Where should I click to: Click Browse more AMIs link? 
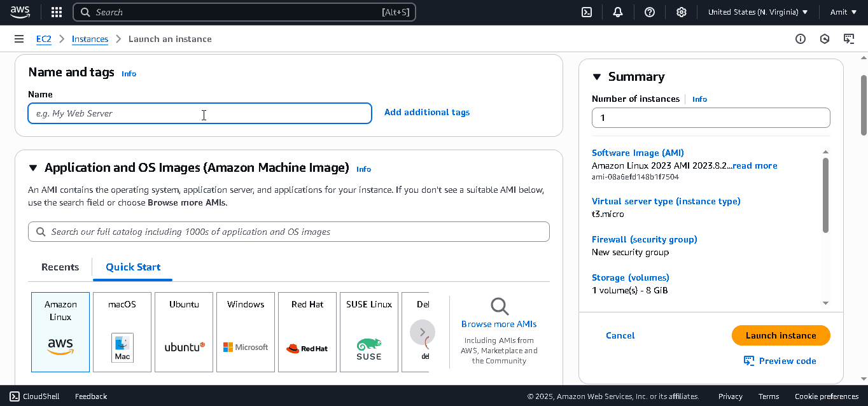[x=499, y=324]
